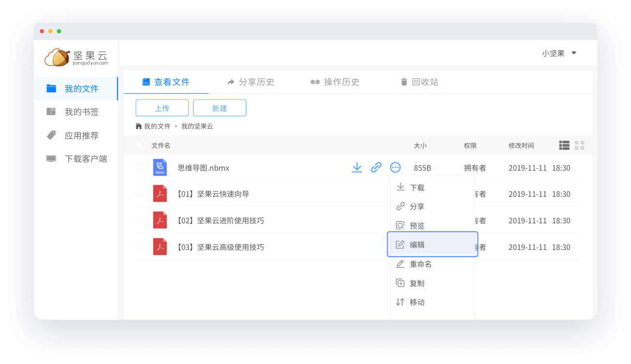Choose 编辑 from the context menu

(417, 245)
